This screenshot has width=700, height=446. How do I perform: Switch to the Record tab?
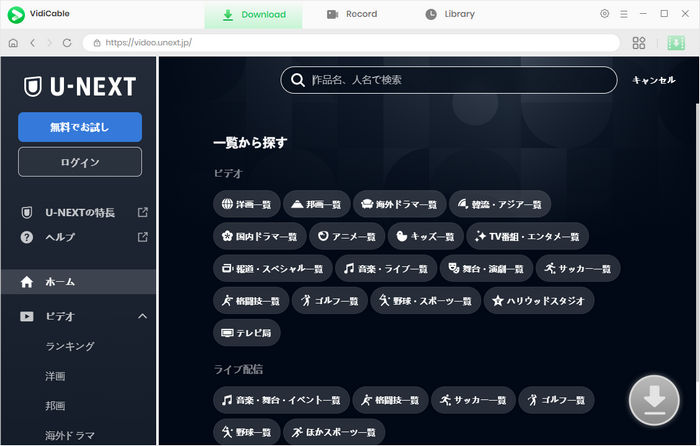pyautogui.click(x=352, y=14)
